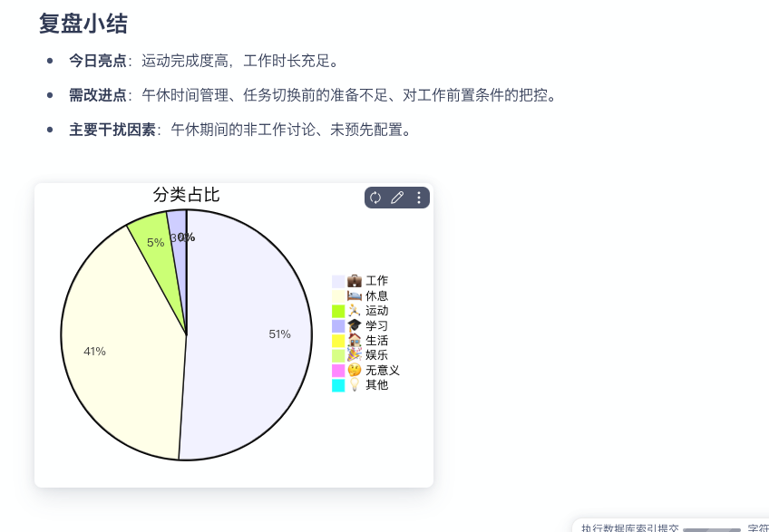Toggle the cyan 其他 legend swatch
Viewport: 769px width, 532px height.
pos(338,384)
